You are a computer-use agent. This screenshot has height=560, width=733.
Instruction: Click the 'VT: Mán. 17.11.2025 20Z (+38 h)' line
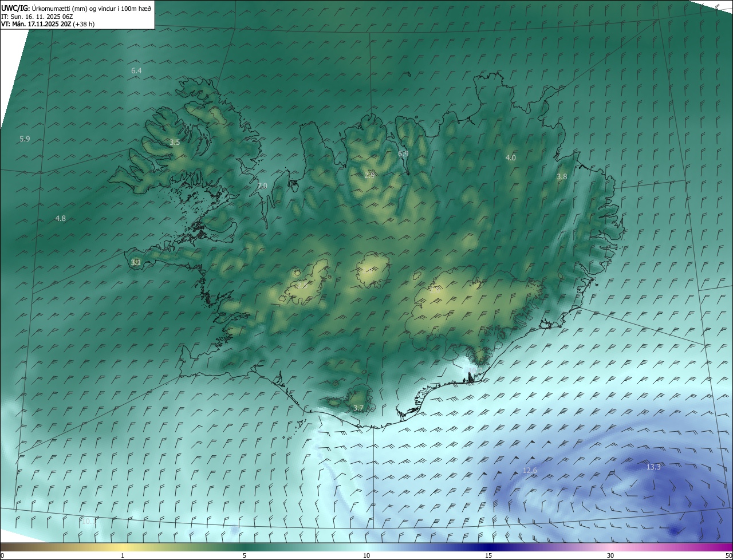48,24
